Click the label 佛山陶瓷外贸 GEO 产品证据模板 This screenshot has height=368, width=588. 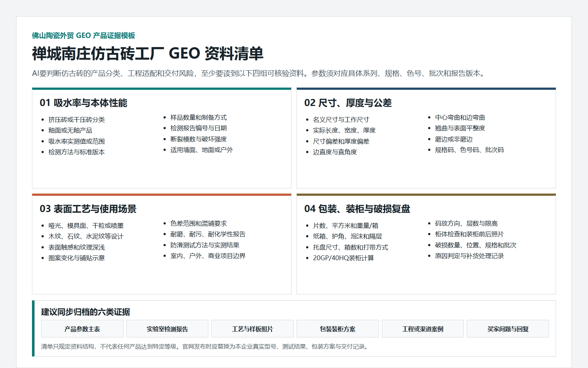point(83,35)
